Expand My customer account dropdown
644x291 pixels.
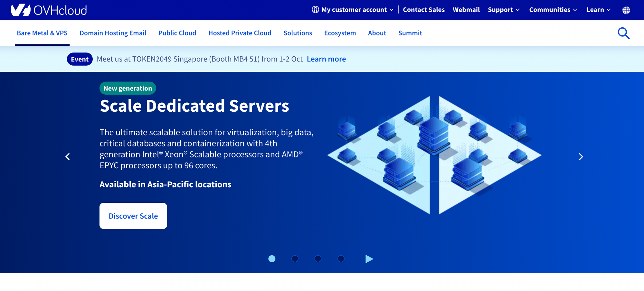coord(357,10)
